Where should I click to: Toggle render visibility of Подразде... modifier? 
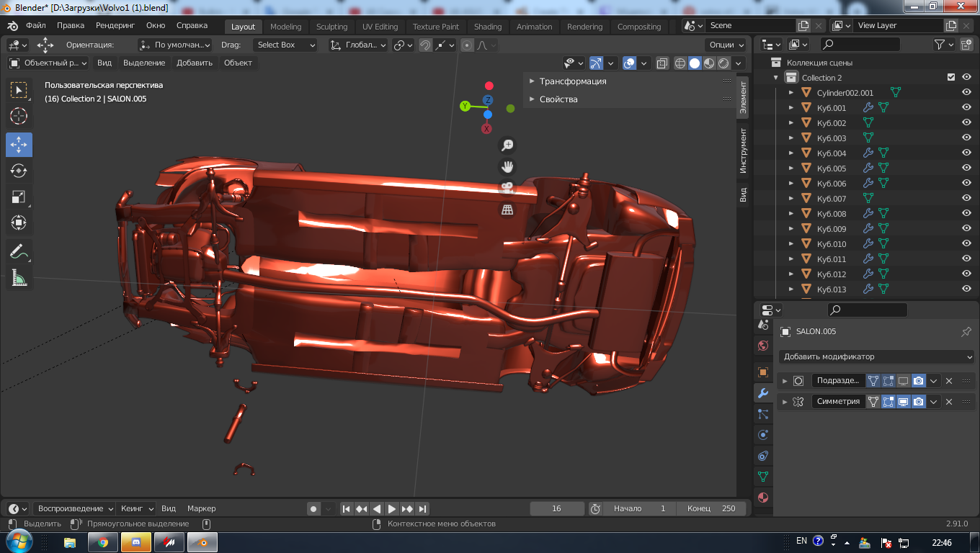(918, 381)
